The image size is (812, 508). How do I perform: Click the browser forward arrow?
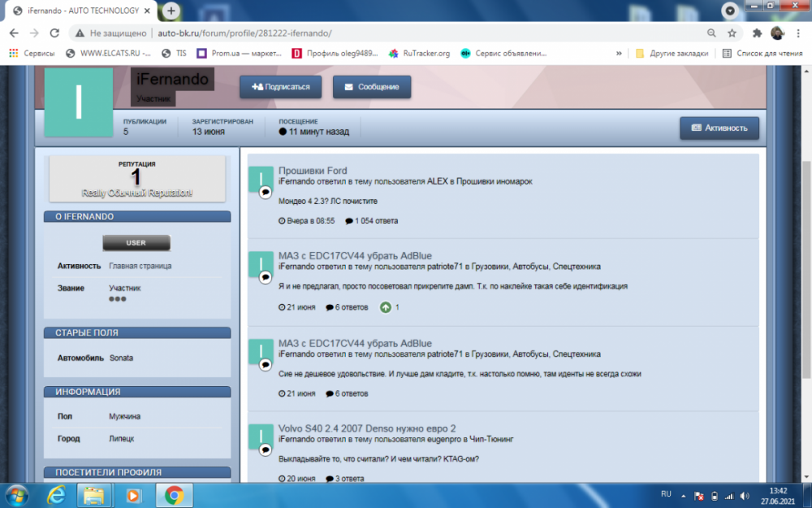click(34, 33)
